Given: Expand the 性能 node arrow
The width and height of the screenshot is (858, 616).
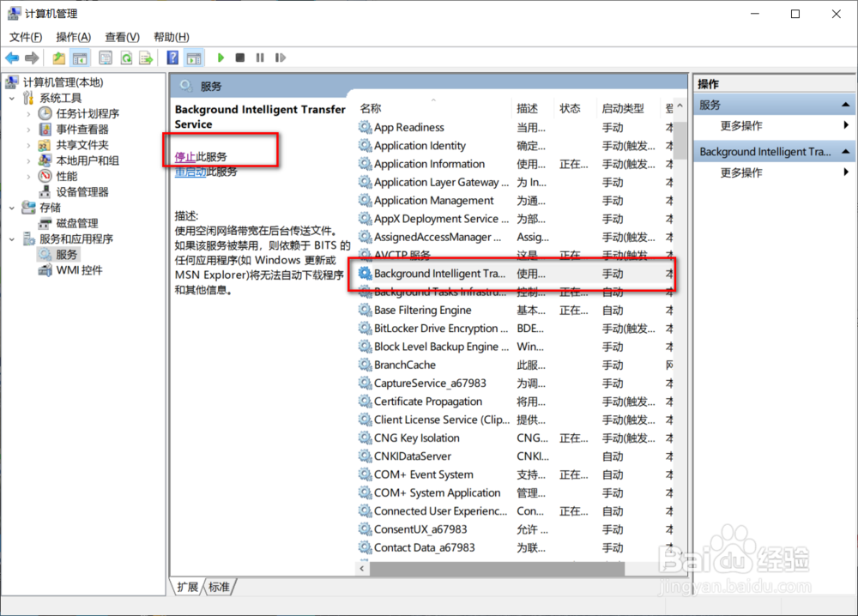Looking at the screenshot, I should click(x=28, y=177).
